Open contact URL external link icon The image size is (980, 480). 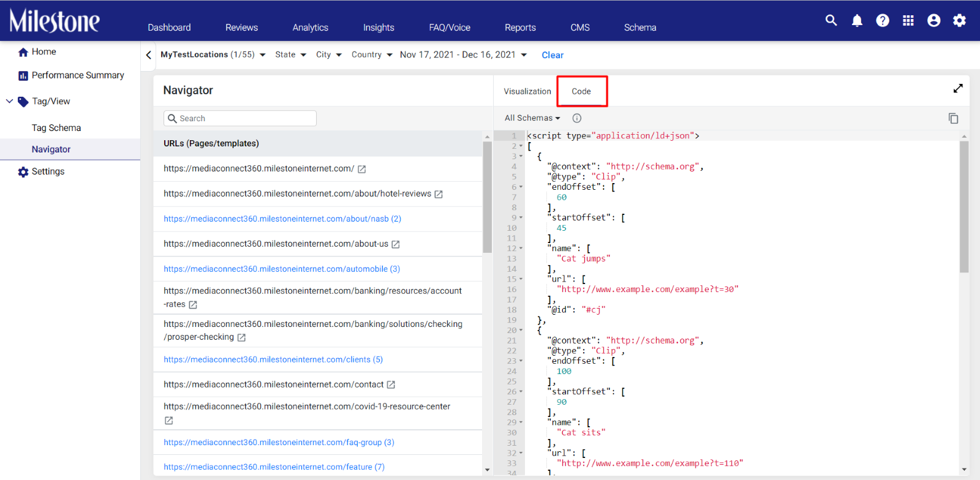coord(391,384)
